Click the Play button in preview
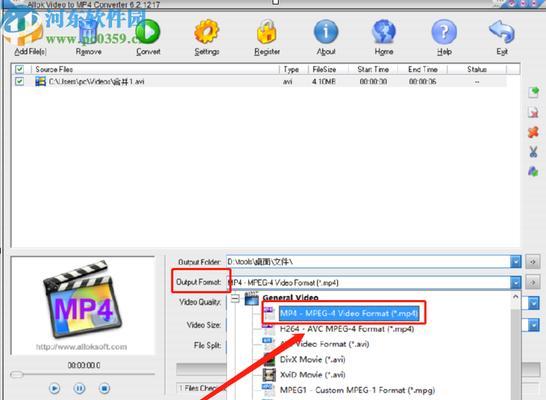Image resolution: width=546 pixels, height=400 pixels. 54,388
